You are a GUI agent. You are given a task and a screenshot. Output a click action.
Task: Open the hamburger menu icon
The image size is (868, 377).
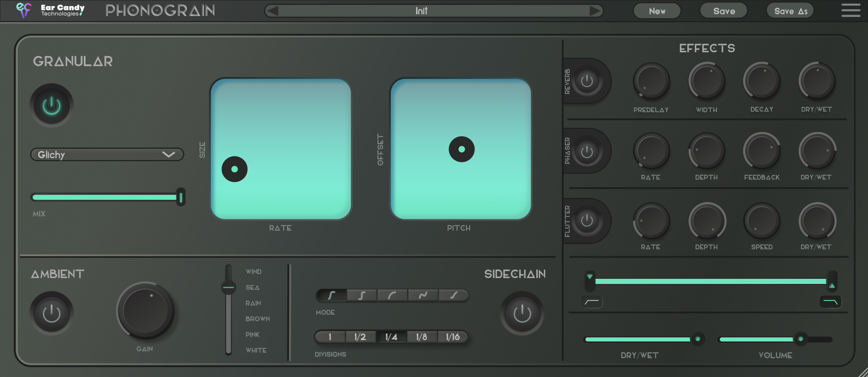point(851,10)
